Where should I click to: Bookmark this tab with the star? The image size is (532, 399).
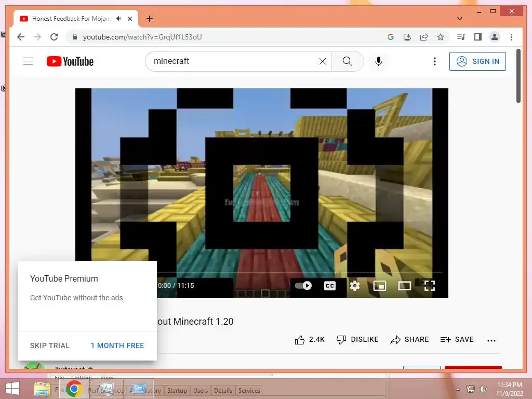(441, 37)
